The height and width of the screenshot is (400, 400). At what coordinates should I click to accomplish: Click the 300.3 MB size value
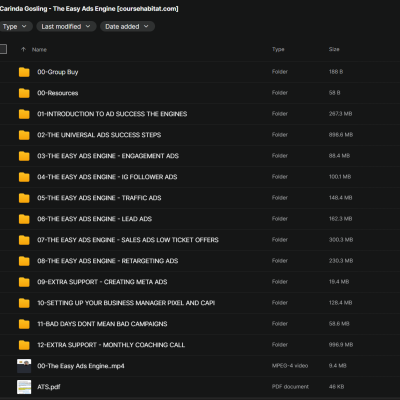(x=341, y=240)
